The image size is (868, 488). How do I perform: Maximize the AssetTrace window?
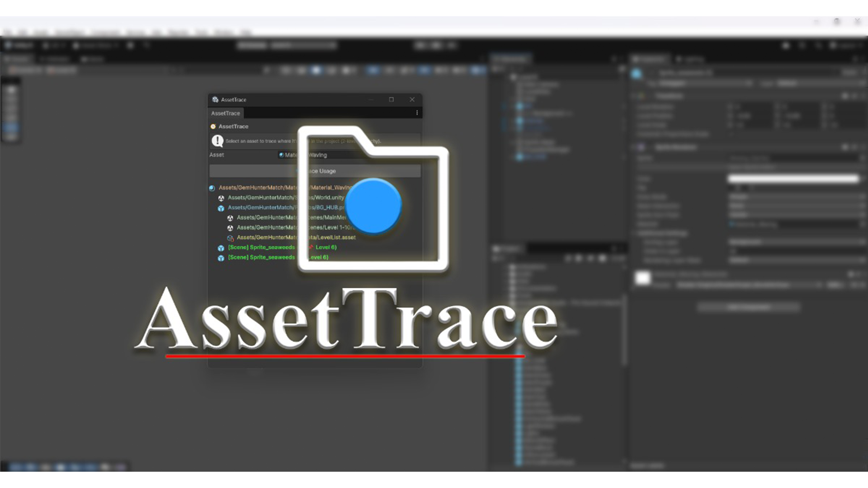click(392, 99)
